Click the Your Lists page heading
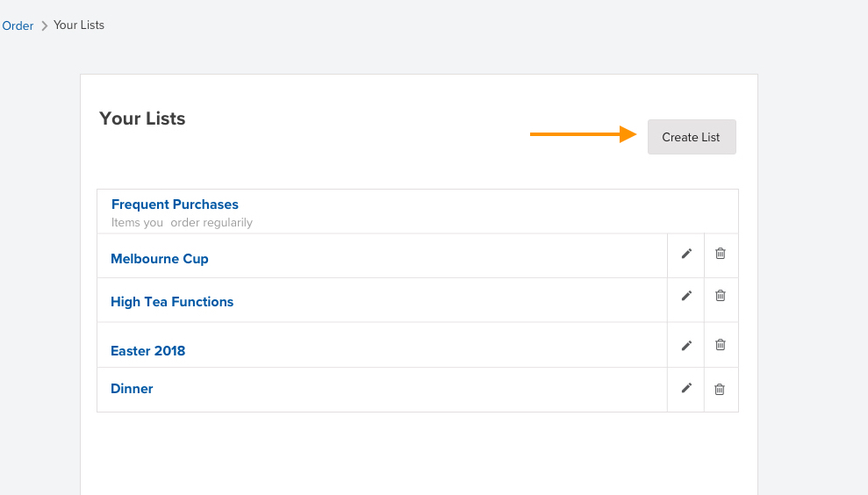 coord(142,118)
